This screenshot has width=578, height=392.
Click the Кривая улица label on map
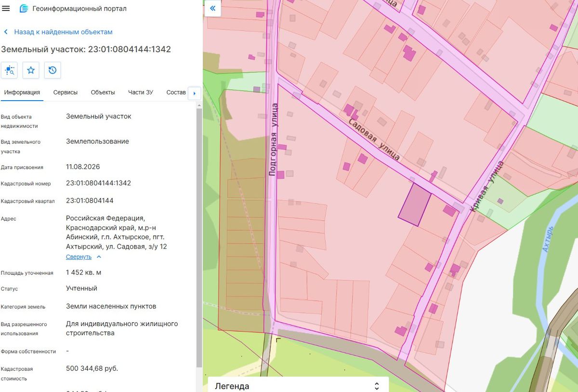click(x=487, y=187)
